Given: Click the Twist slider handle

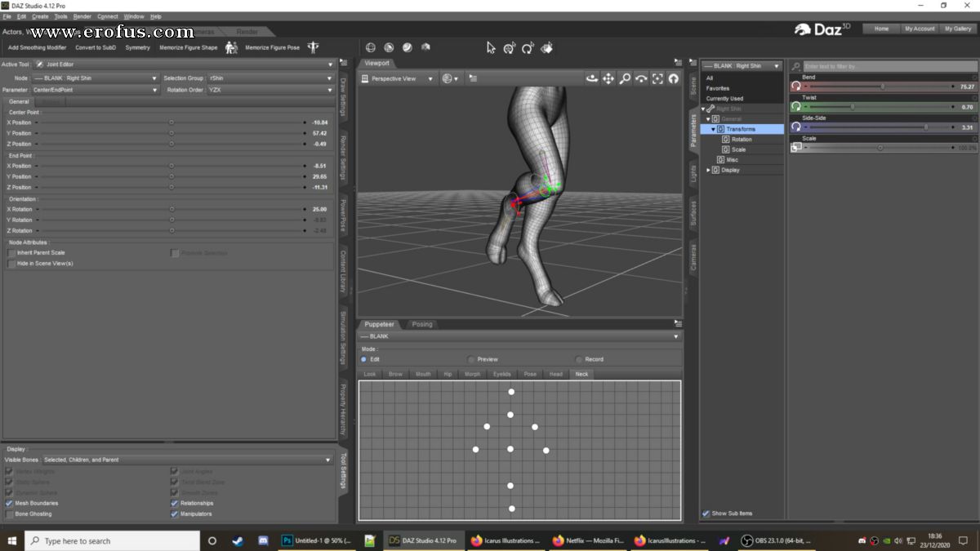Looking at the screenshot, I should pos(853,106).
